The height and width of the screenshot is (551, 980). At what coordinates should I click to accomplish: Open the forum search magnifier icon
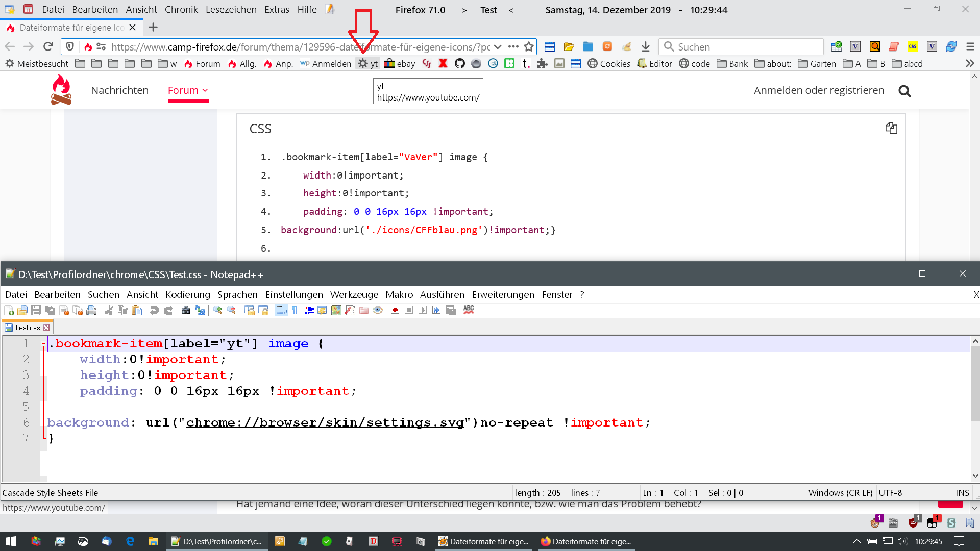904,91
